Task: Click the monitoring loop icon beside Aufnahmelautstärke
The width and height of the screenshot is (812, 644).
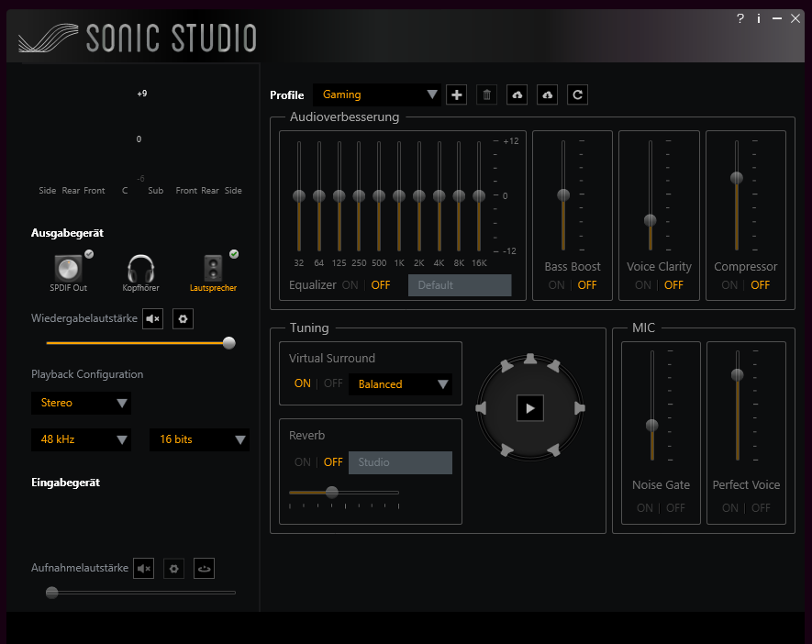Action: point(204,569)
